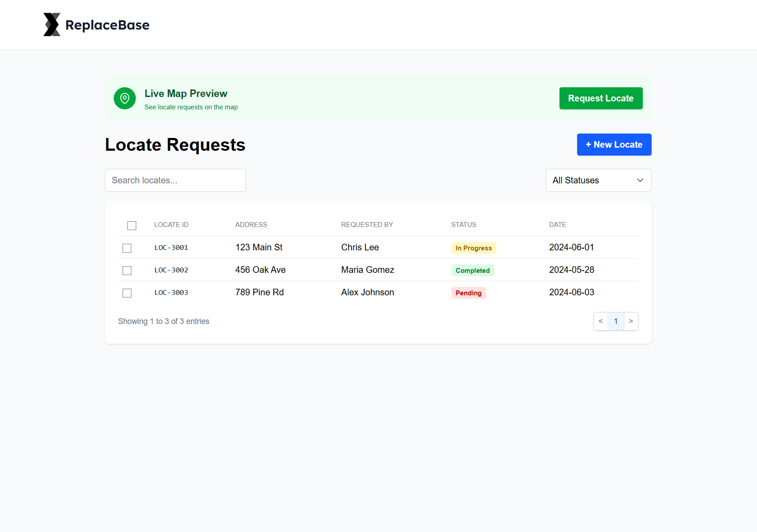Click the search locates input field
Viewport: 757px width, 532px height.
[175, 180]
